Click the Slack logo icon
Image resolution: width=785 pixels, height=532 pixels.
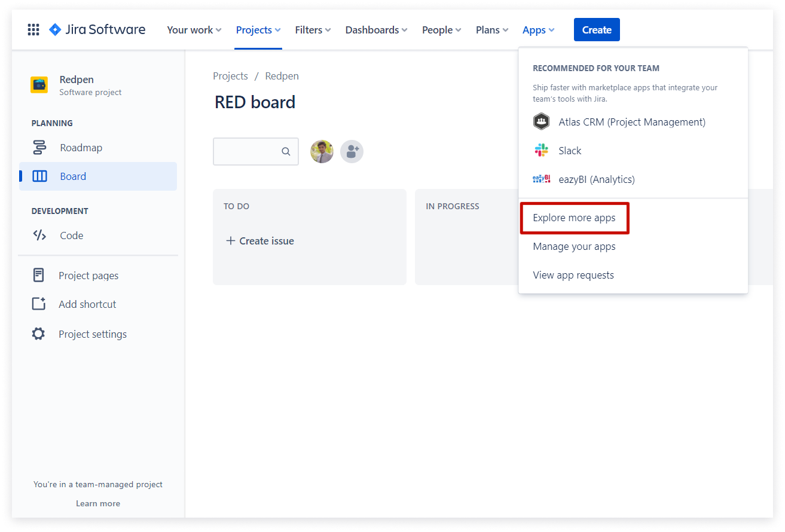point(541,150)
